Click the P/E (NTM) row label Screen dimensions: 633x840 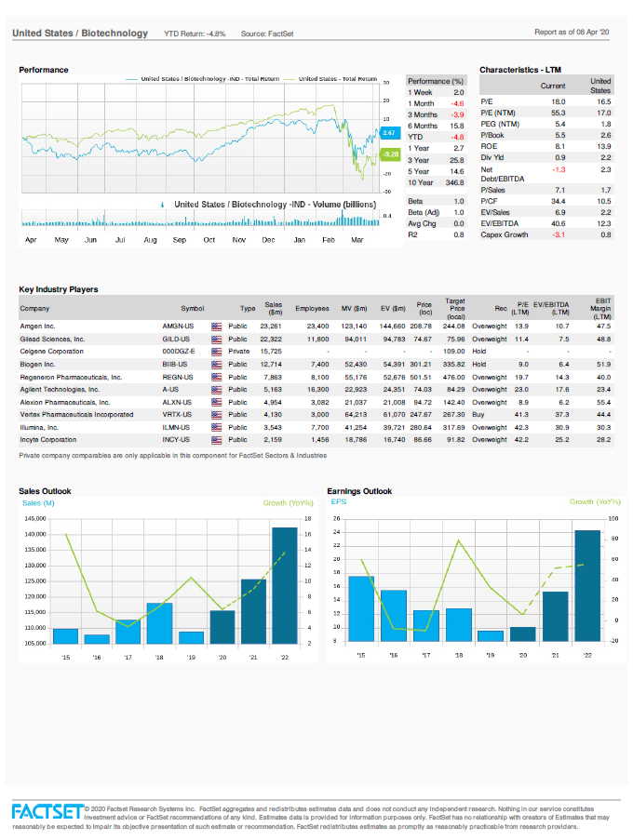coord(498,113)
